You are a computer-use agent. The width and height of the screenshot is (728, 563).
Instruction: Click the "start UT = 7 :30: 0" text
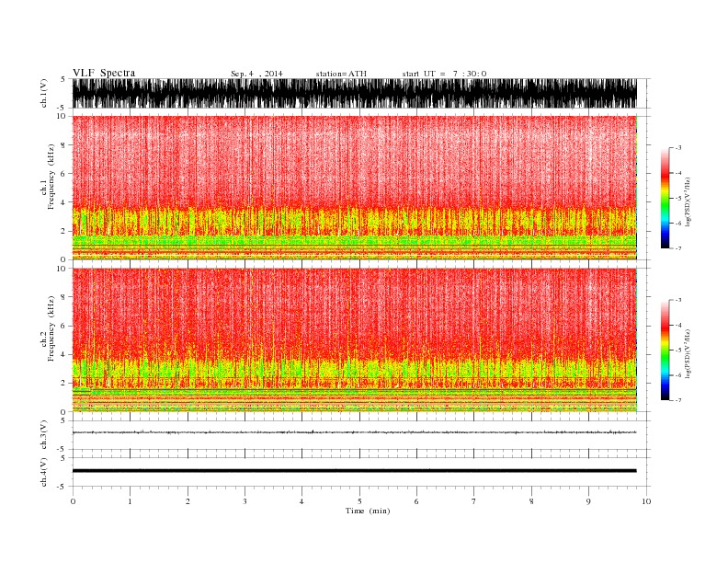pyautogui.click(x=444, y=74)
